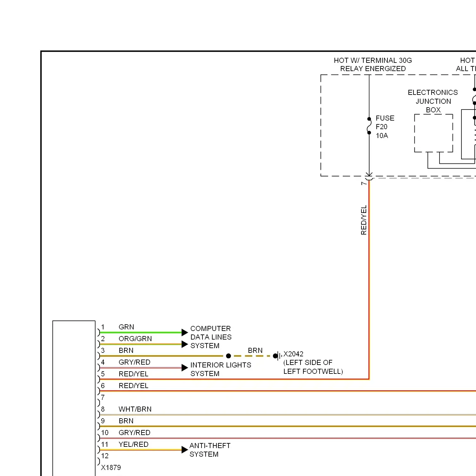Click the FUSE F20 10A label
This screenshot has width=476, height=476.
pyautogui.click(x=385, y=127)
